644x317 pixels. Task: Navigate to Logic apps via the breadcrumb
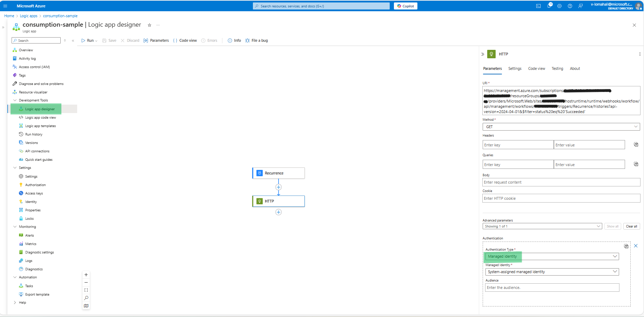pyautogui.click(x=28, y=16)
